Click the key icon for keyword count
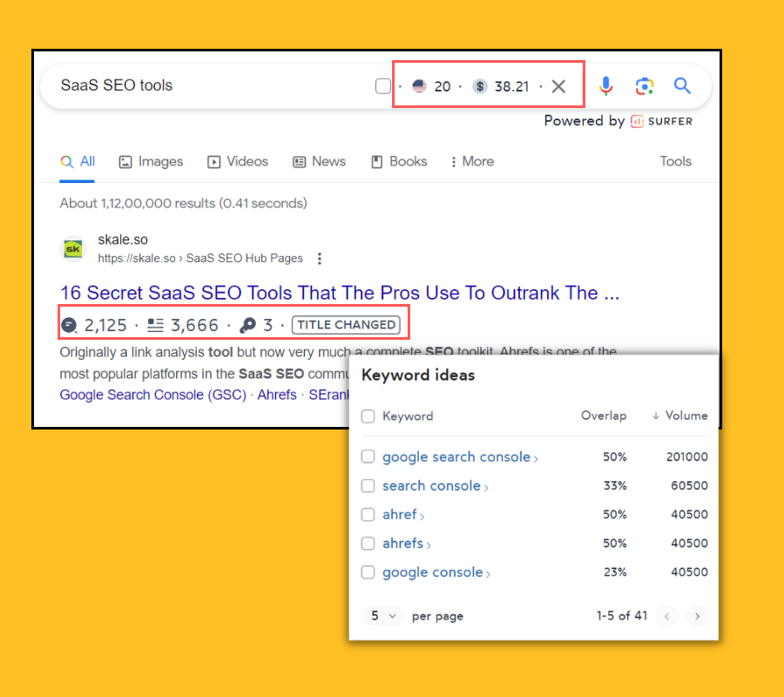Image resolution: width=784 pixels, height=697 pixels. click(247, 326)
